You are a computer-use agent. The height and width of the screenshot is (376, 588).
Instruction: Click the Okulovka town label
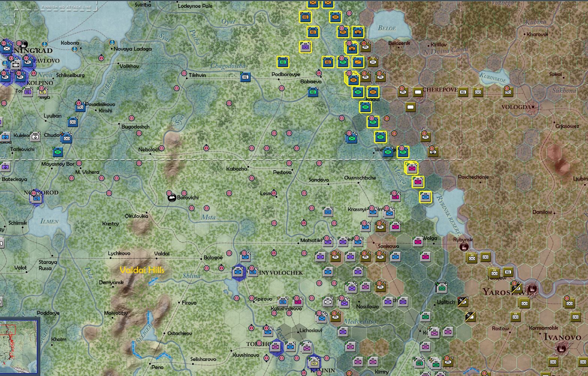point(136,216)
